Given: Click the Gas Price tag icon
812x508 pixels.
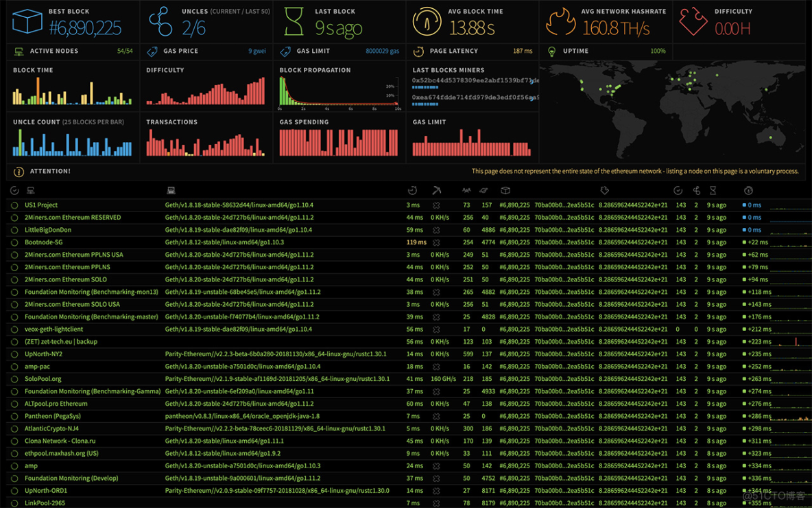Looking at the screenshot, I should point(152,51).
